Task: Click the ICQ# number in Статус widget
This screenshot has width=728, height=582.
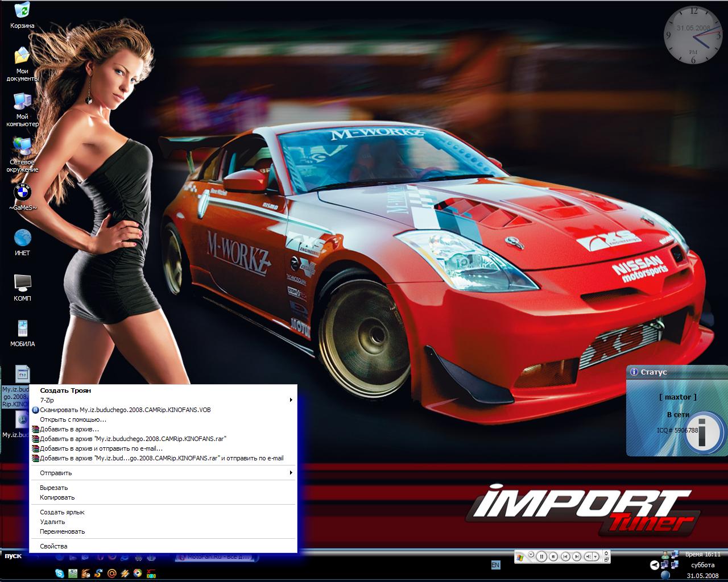Action: tap(677, 430)
